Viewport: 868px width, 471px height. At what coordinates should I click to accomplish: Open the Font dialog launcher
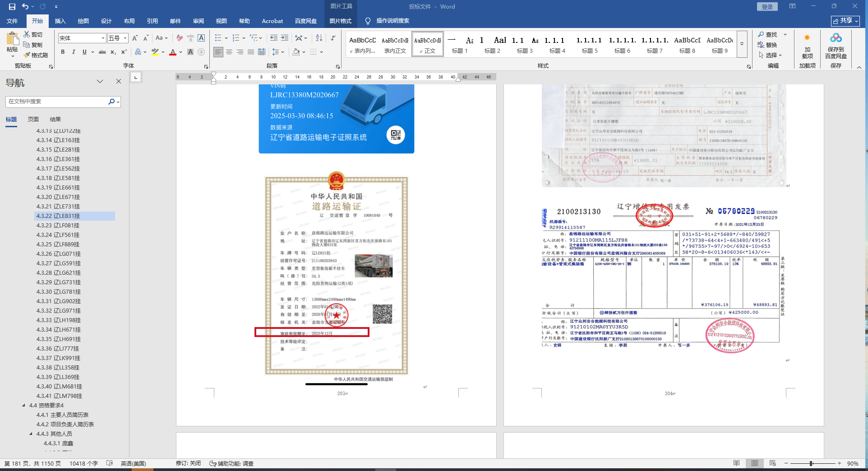click(206, 67)
